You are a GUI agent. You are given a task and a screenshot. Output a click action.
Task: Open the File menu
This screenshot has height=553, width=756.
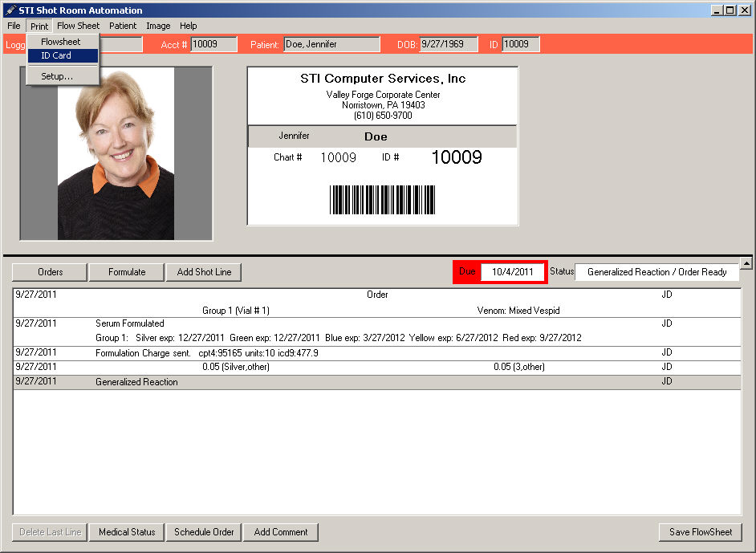click(14, 26)
